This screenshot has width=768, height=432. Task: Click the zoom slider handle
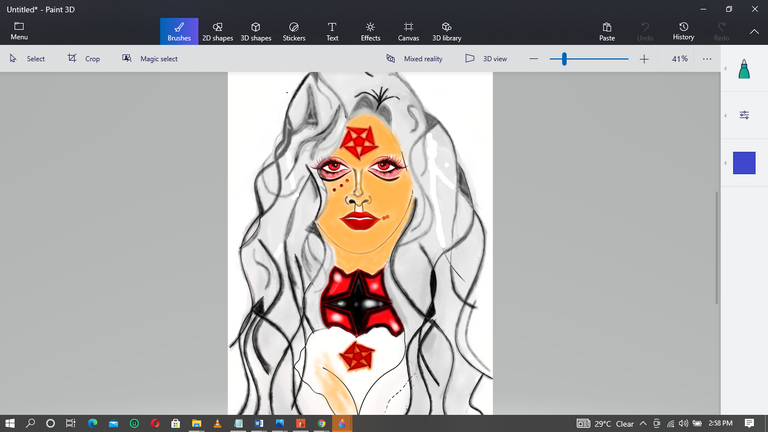564,59
